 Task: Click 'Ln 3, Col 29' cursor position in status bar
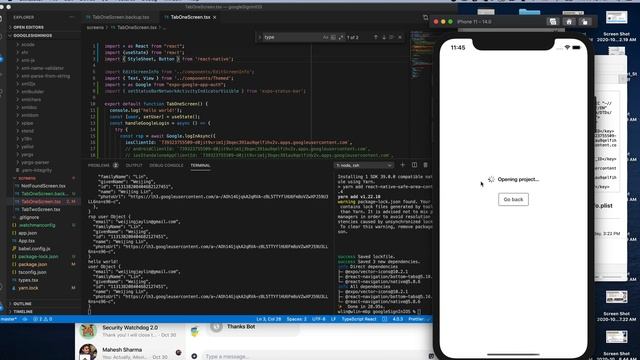(269, 319)
